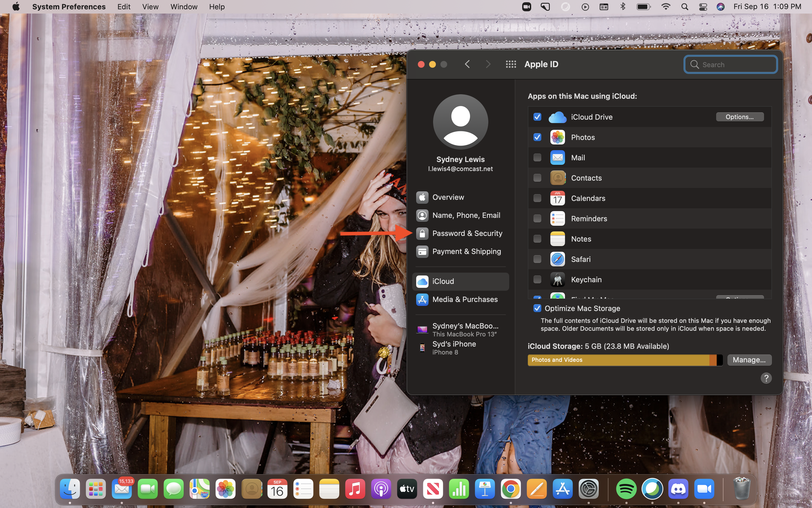This screenshot has width=812, height=508.
Task: Select iCloud in the sidebar
Action: [460, 281]
